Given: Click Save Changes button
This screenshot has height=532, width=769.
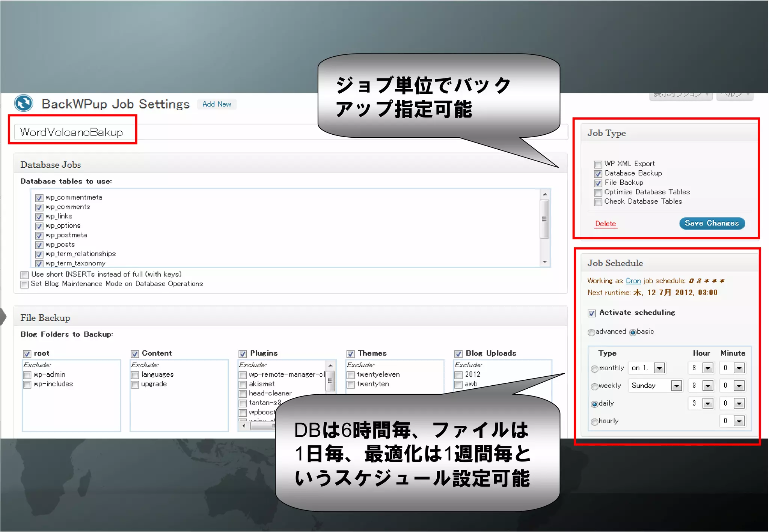Looking at the screenshot, I should click(712, 223).
